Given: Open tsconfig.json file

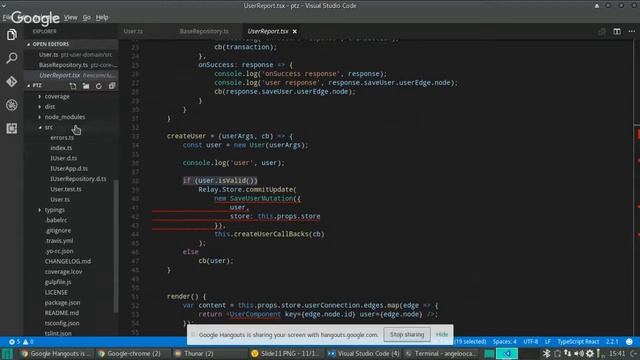Looking at the screenshot, I should pyautogui.click(x=62, y=323).
